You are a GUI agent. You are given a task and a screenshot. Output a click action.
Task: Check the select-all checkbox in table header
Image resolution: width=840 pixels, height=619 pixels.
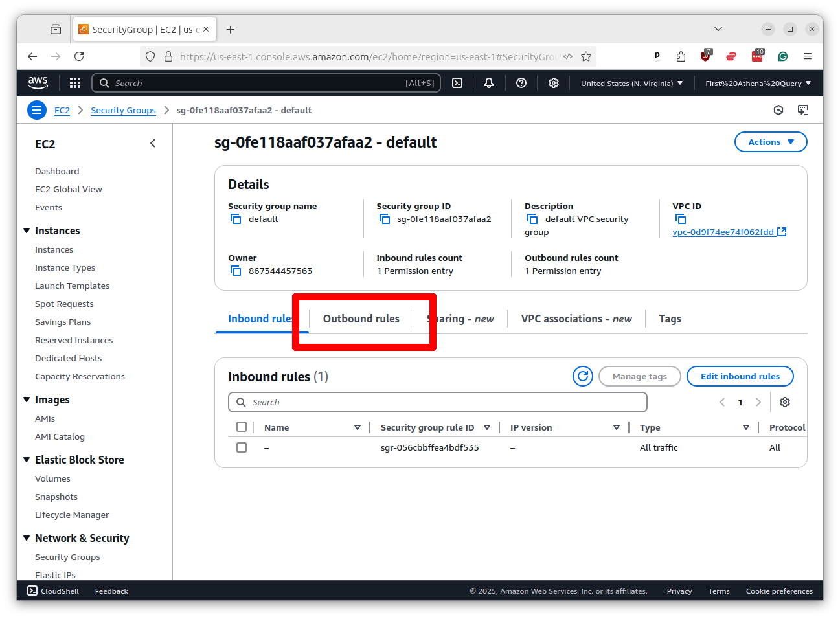click(x=242, y=427)
